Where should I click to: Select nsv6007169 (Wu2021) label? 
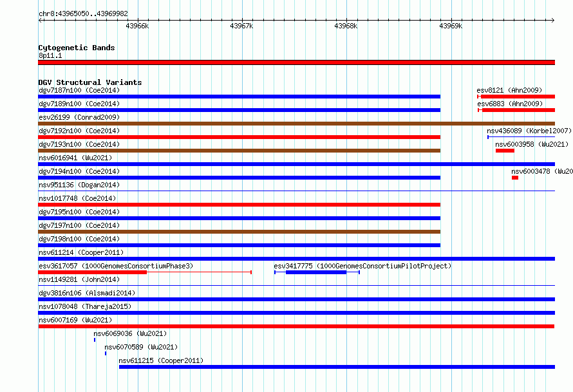tap(75, 320)
